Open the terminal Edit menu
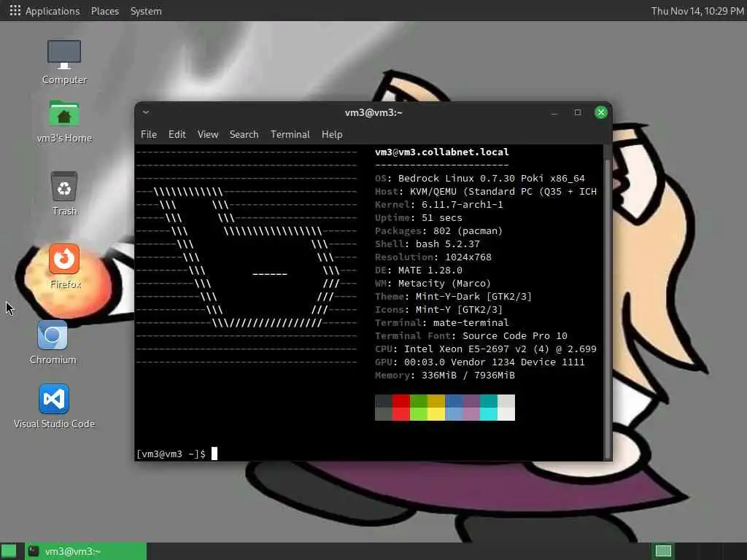This screenshot has width=747, height=560. pyautogui.click(x=177, y=134)
